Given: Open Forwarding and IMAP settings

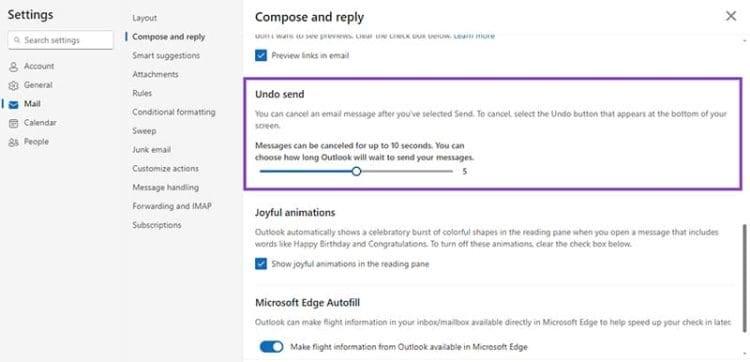Looking at the screenshot, I should click(172, 206).
